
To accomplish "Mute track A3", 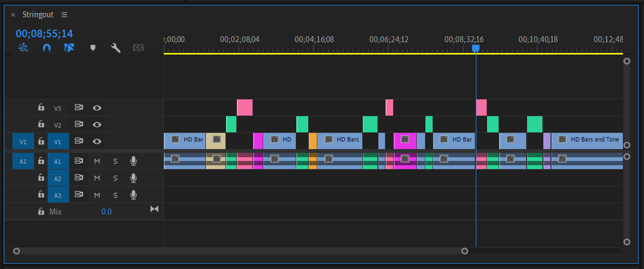I will pos(97,195).
